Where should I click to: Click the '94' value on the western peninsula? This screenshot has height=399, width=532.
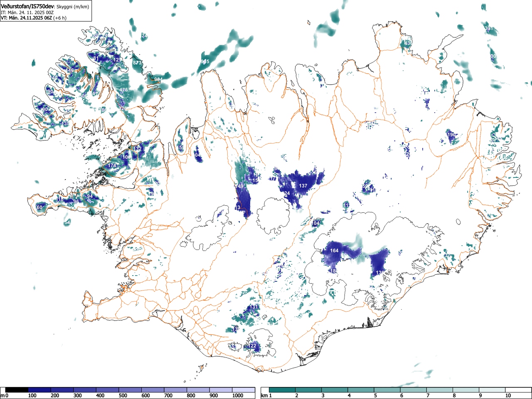click(x=90, y=196)
